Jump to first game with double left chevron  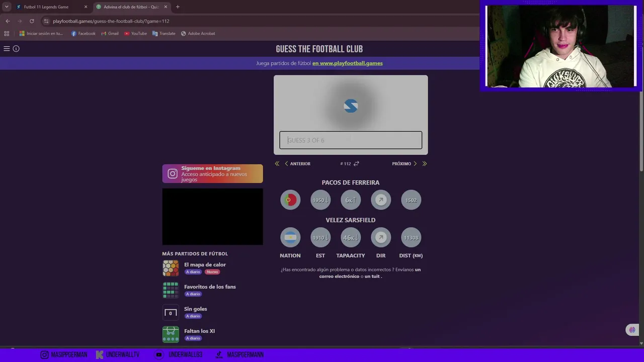(277, 164)
